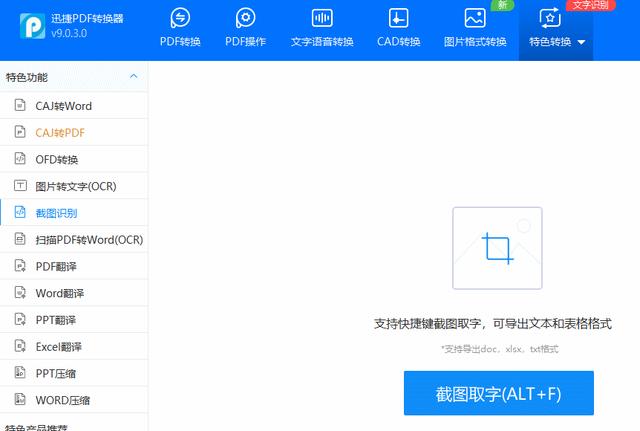Click the Excel翻译 file icon
Screen dimensions: 640x431
(x=20, y=346)
